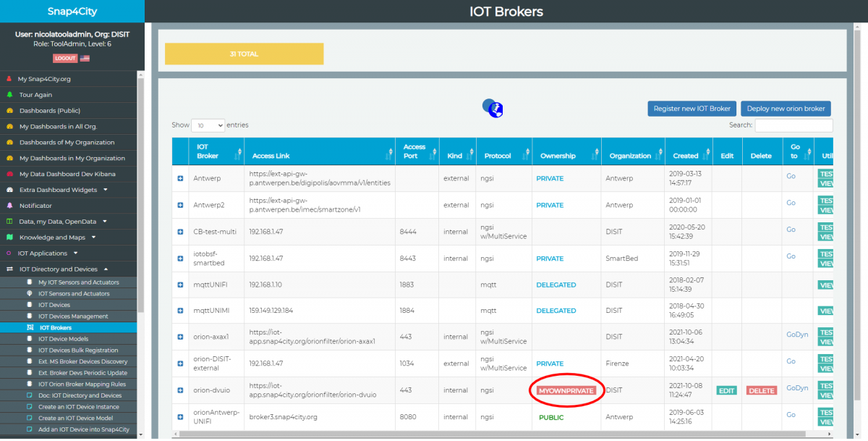Expand the CB-test-multi row details

click(x=180, y=232)
